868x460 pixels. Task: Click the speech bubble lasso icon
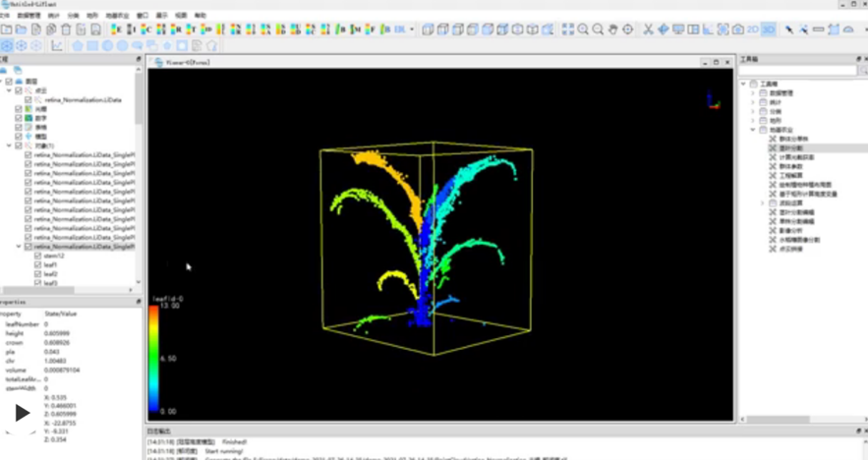point(138,46)
